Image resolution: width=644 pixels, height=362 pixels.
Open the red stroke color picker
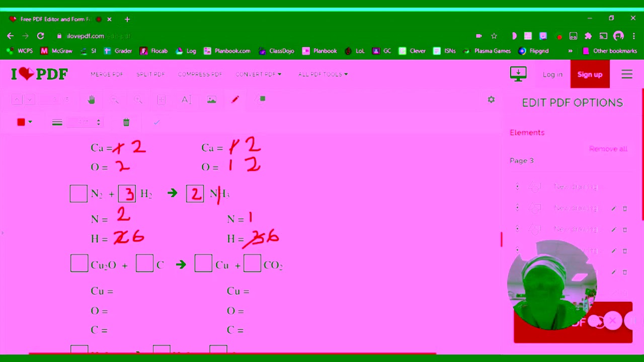point(24,122)
